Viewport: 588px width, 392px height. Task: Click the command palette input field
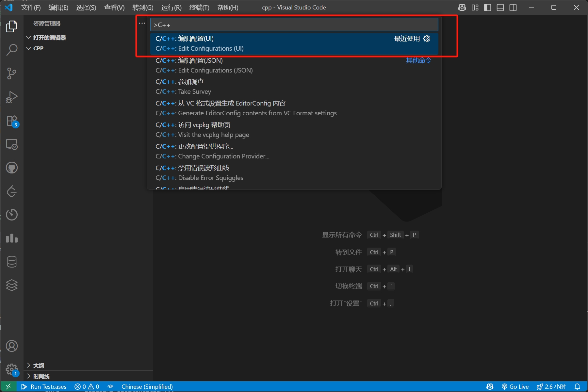(x=294, y=24)
